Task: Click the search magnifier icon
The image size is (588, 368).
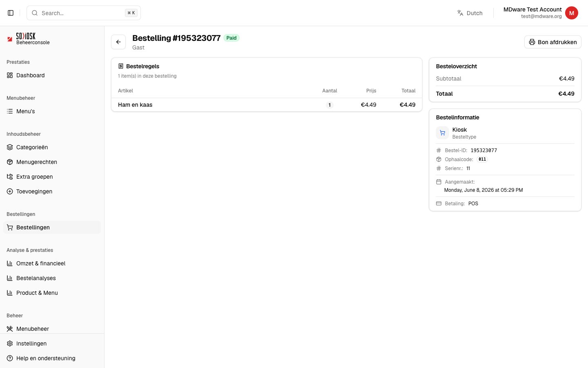Action: 35,13
